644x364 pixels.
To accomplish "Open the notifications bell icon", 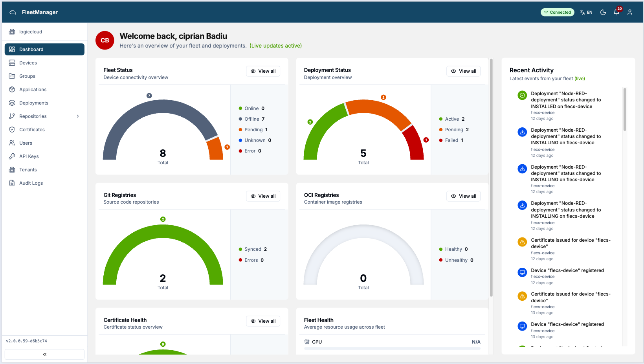I will (x=616, y=12).
